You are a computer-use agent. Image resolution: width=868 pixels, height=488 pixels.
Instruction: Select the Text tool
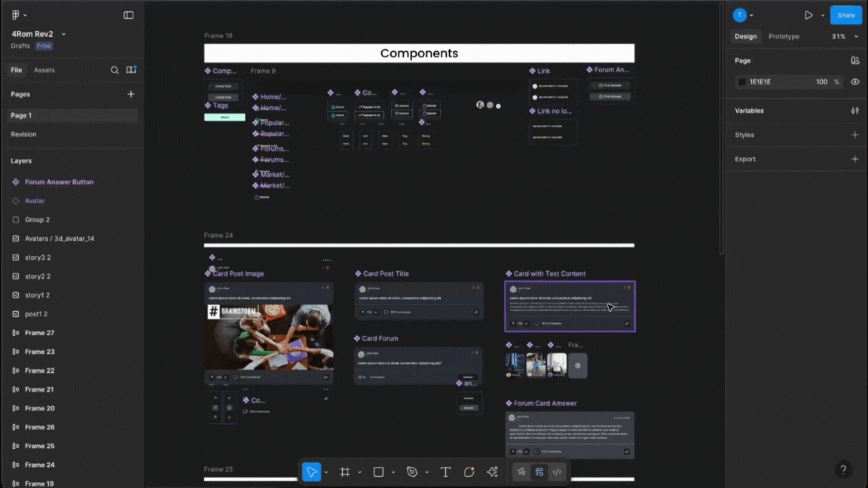tap(445, 472)
